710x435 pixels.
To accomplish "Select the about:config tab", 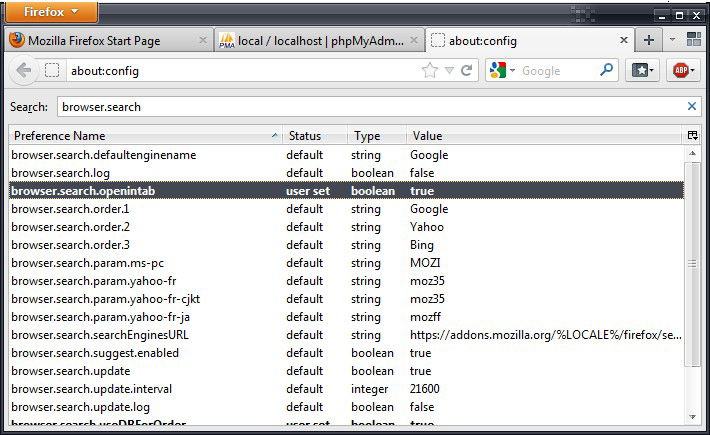I will pyautogui.click(x=529, y=41).
